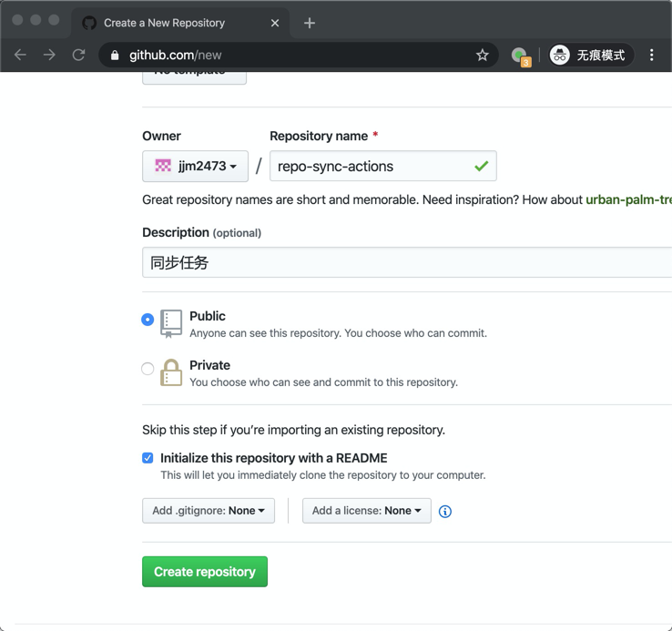Reload the github.com/new page
This screenshot has width=672, height=631.
(79, 55)
